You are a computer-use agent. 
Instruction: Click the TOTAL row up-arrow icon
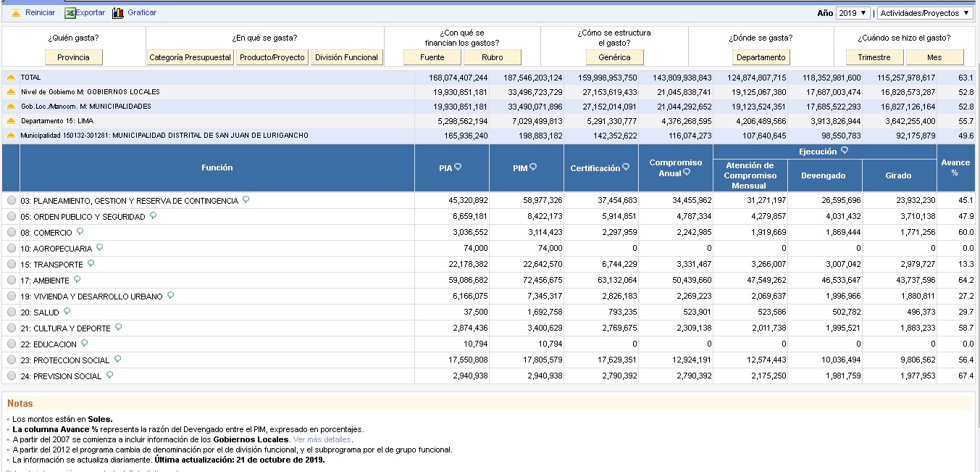point(11,78)
